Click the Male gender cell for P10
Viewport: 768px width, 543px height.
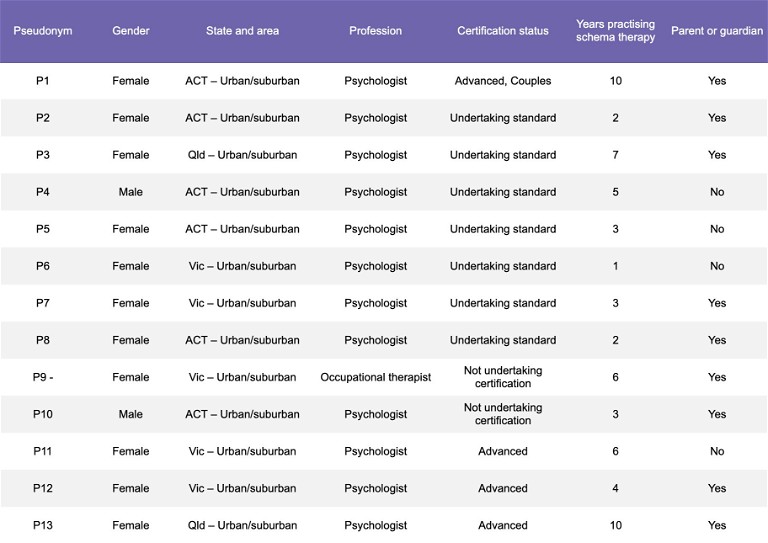[x=131, y=414]
